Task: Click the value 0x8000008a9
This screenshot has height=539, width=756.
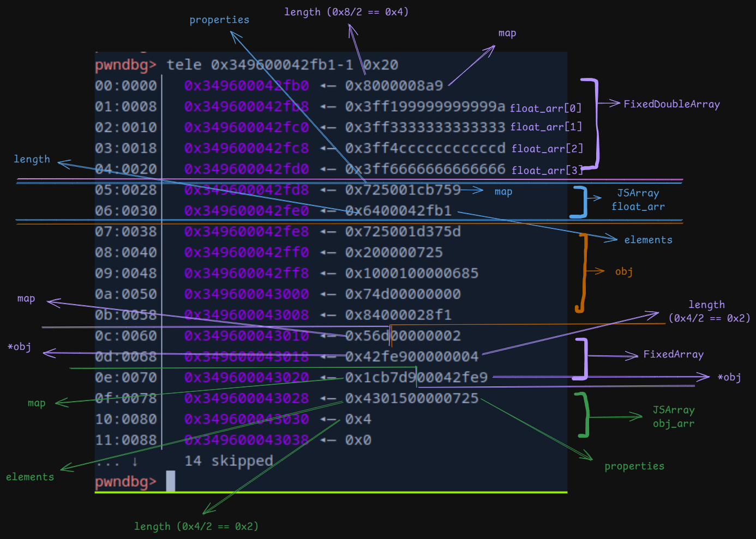Action: click(394, 86)
